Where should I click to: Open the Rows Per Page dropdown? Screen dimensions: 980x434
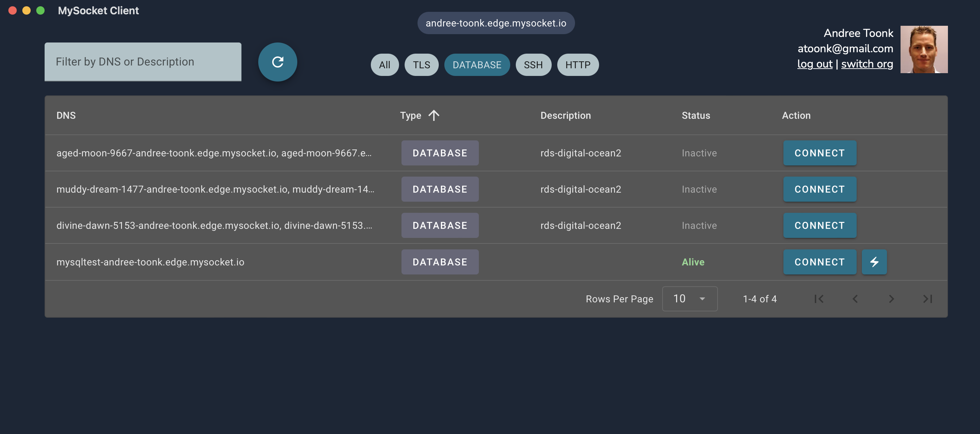click(689, 299)
